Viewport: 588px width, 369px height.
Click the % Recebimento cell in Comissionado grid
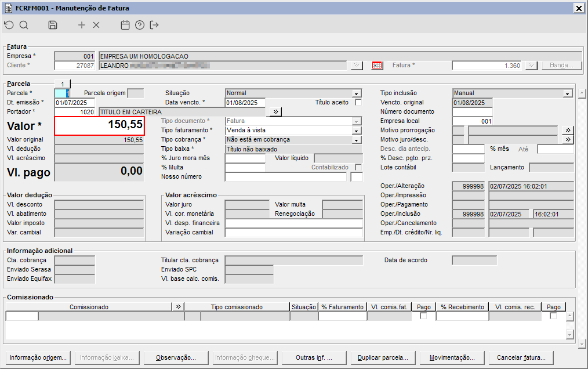tap(462, 316)
